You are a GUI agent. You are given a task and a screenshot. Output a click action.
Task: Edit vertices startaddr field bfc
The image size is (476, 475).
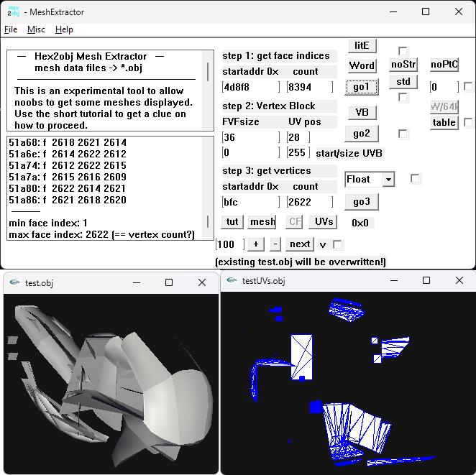coord(251,202)
